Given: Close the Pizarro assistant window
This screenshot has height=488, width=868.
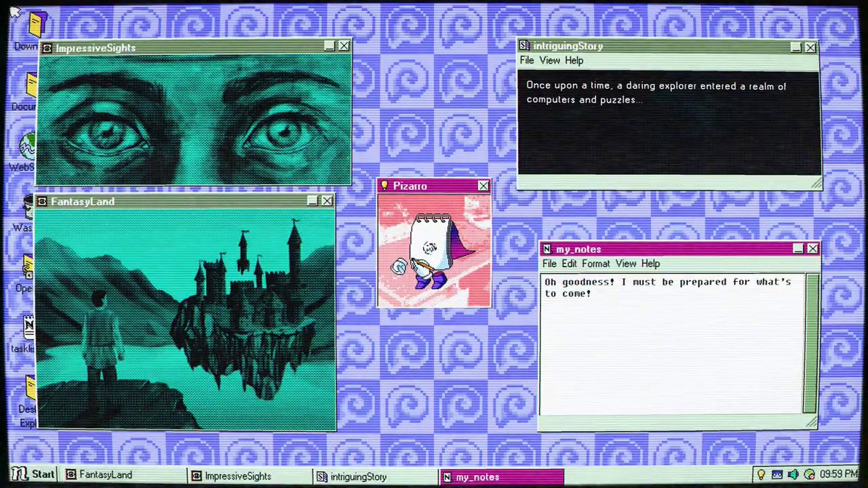Looking at the screenshot, I should (x=483, y=186).
